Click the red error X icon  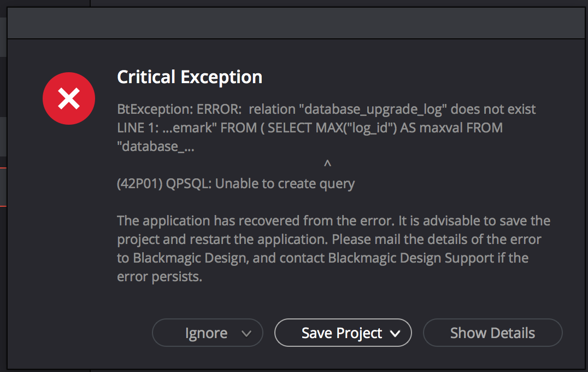pyautogui.click(x=69, y=98)
